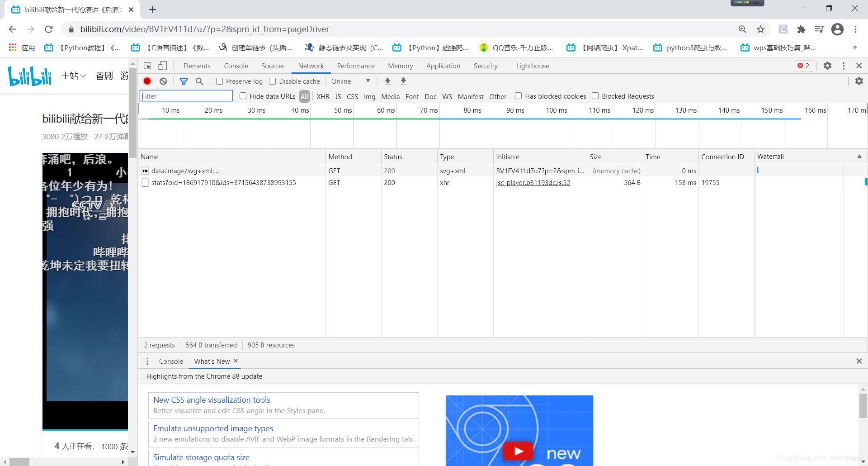Enable Disable cache checkbox
The width and height of the screenshot is (868, 466).
pos(273,81)
